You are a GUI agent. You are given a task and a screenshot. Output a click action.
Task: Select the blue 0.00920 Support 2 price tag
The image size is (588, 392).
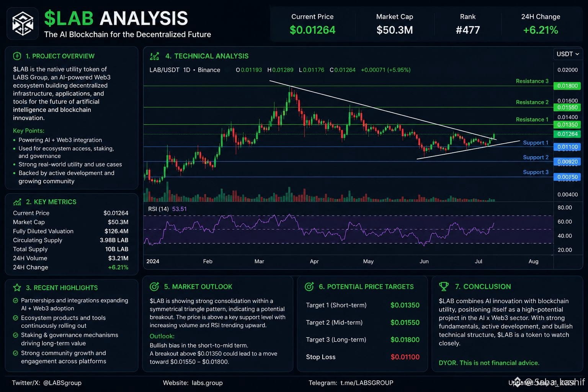click(x=567, y=162)
